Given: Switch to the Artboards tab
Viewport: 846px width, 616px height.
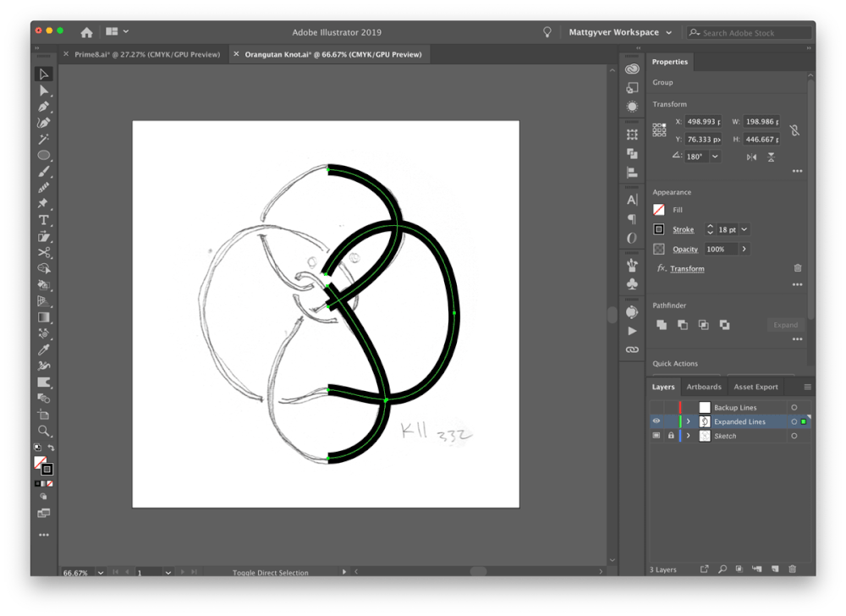Looking at the screenshot, I should [x=704, y=387].
